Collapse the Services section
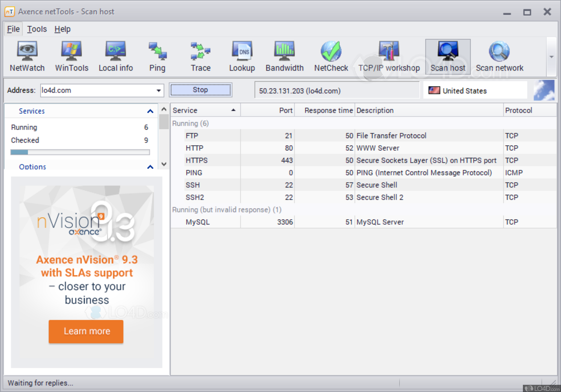This screenshot has width=561, height=392. tap(150, 111)
